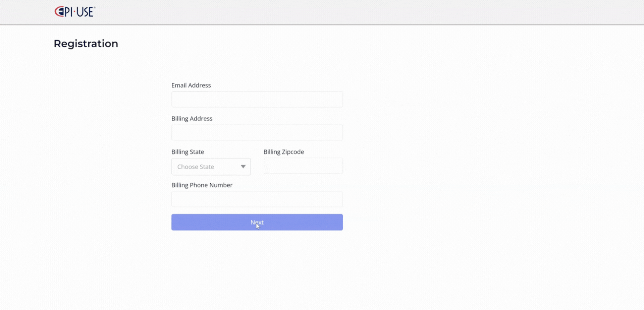Click the "Billing Zipcode" field label
This screenshot has width=644, height=310.
(283, 152)
